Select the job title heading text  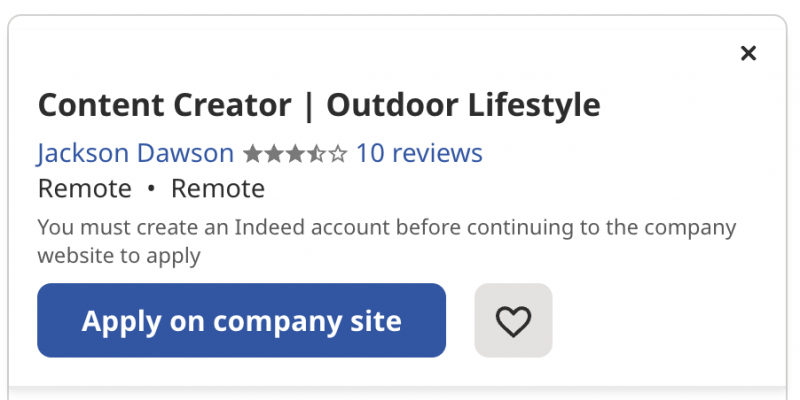pos(319,105)
